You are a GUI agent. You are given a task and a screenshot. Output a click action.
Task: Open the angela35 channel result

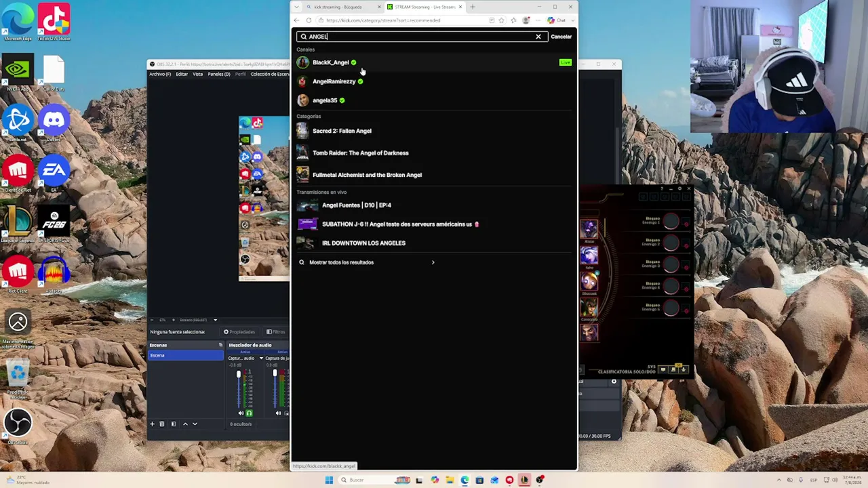coord(434,100)
